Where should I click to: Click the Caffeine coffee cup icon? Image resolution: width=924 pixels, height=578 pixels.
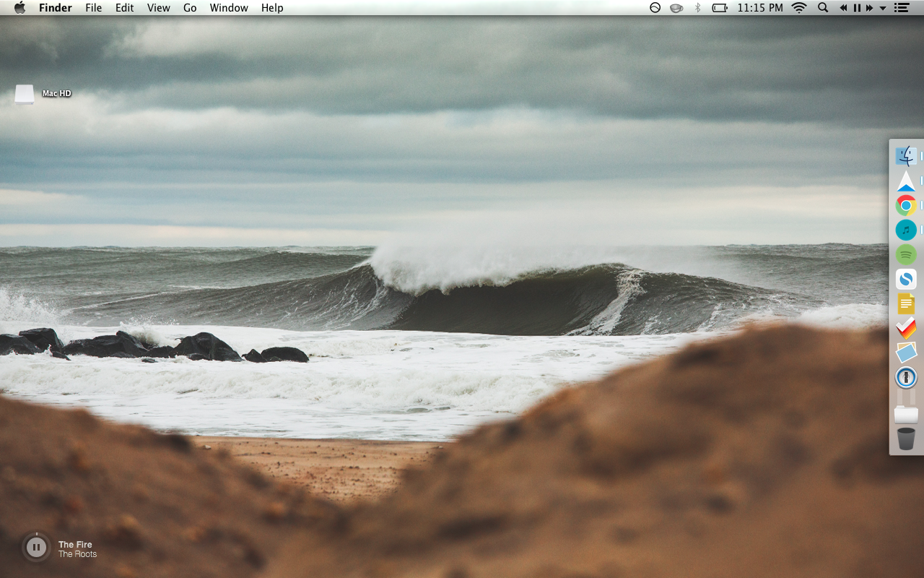pos(676,8)
